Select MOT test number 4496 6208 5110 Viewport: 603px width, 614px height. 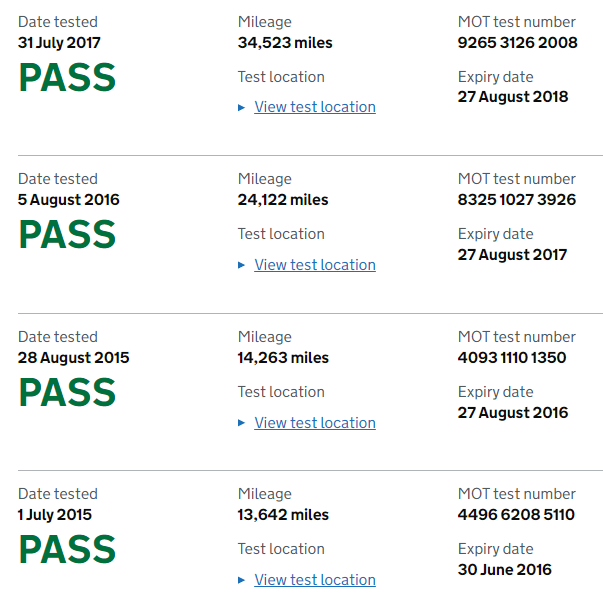tap(516, 515)
